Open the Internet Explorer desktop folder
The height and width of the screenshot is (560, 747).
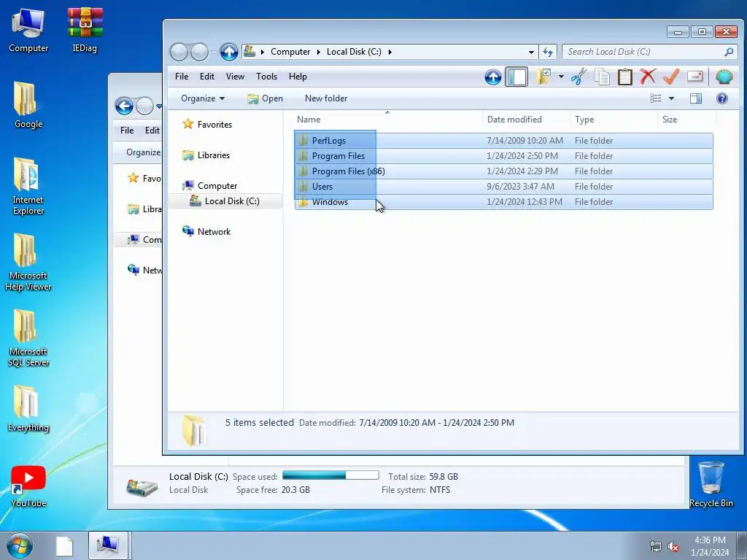(x=28, y=186)
